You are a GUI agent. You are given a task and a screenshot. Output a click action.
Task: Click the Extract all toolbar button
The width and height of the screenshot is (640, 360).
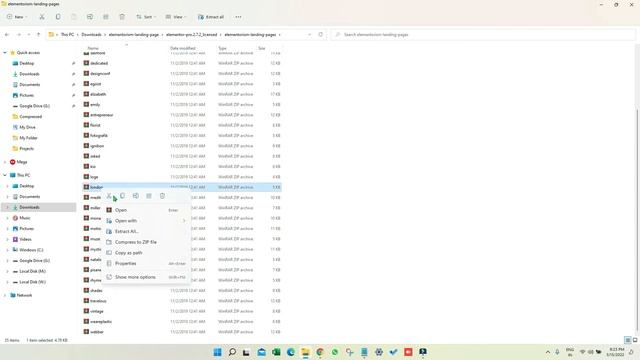(x=211, y=17)
